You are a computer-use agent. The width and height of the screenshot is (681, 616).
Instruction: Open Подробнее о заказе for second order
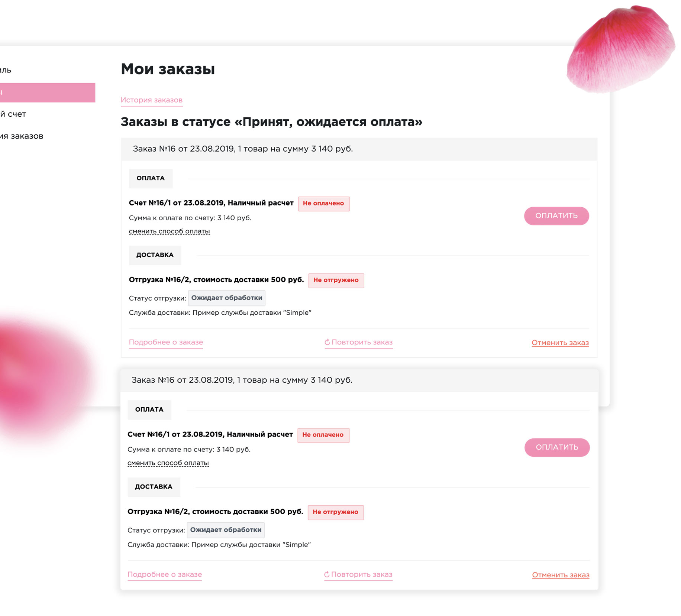point(165,574)
